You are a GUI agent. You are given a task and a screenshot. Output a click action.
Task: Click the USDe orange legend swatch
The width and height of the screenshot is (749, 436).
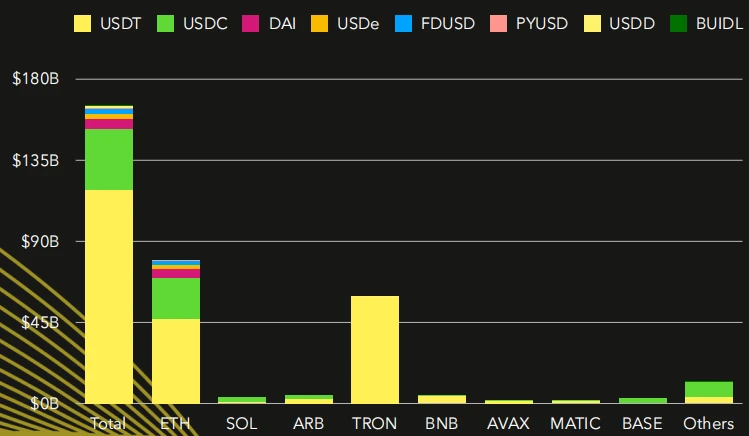click(x=318, y=23)
